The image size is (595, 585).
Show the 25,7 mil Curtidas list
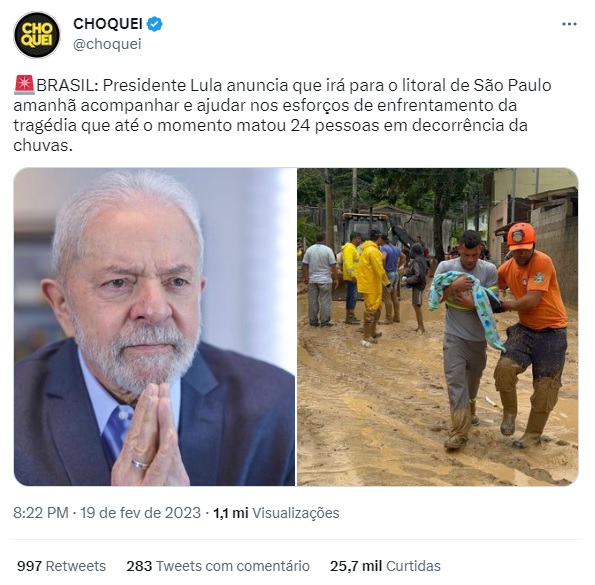coord(385,566)
